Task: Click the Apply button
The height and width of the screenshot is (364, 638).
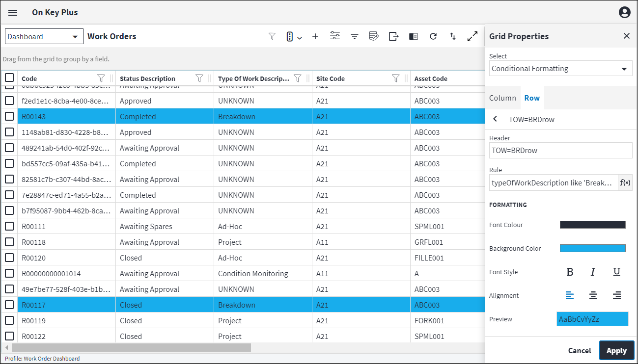Action: coord(616,350)
